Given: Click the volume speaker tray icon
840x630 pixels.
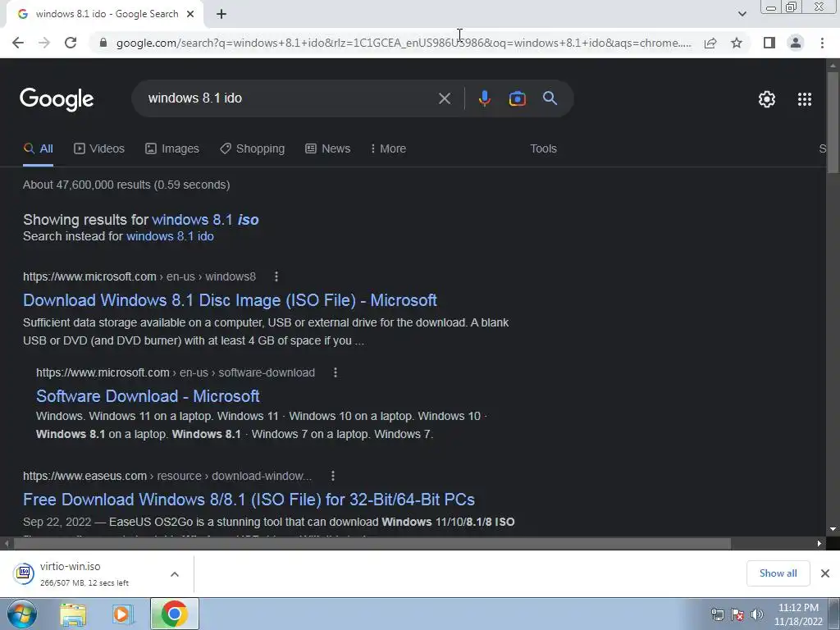Looking at the screenshot, I should click(x=757, y=614).
